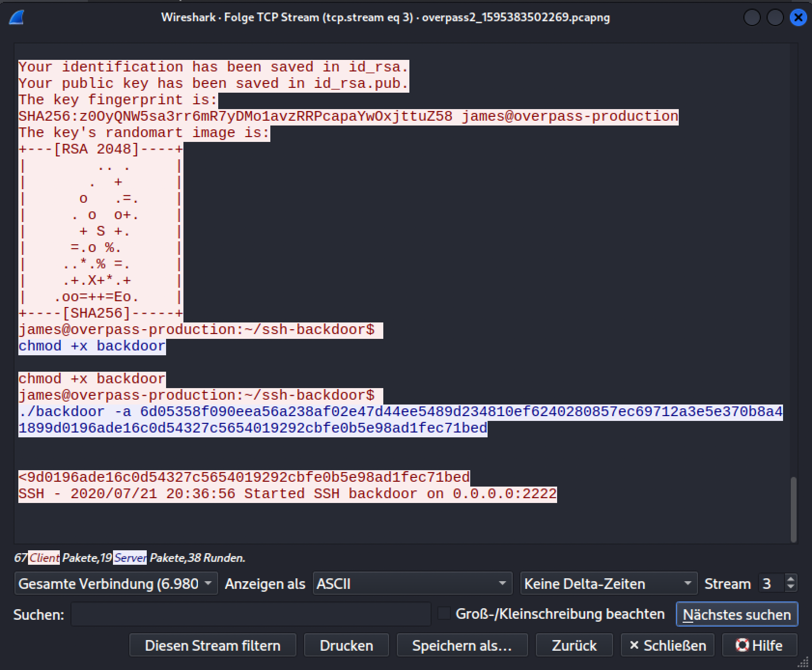
Task: Open Hilfe with lifebuoy icon
Action: point(759,645)
